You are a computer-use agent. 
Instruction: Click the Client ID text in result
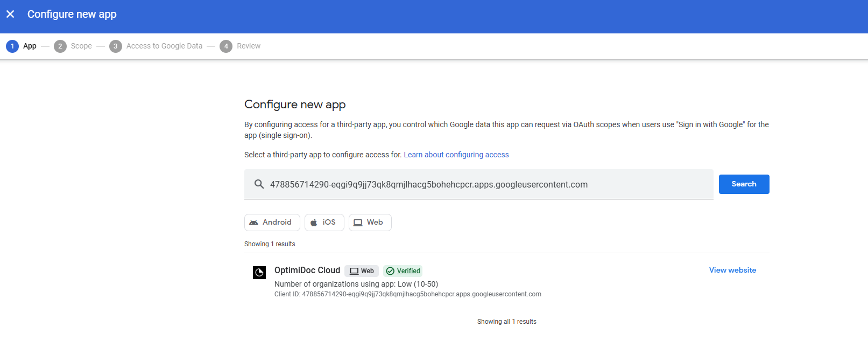[x=408, y=294]
